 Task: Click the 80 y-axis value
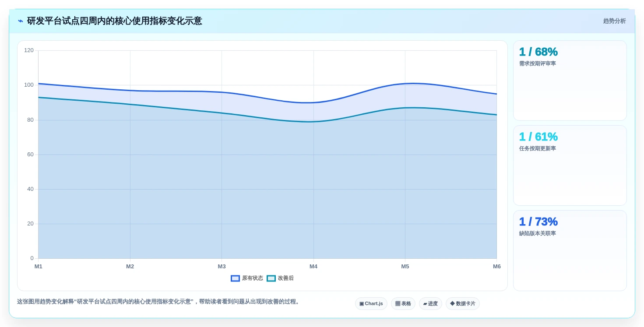(30, 120)
